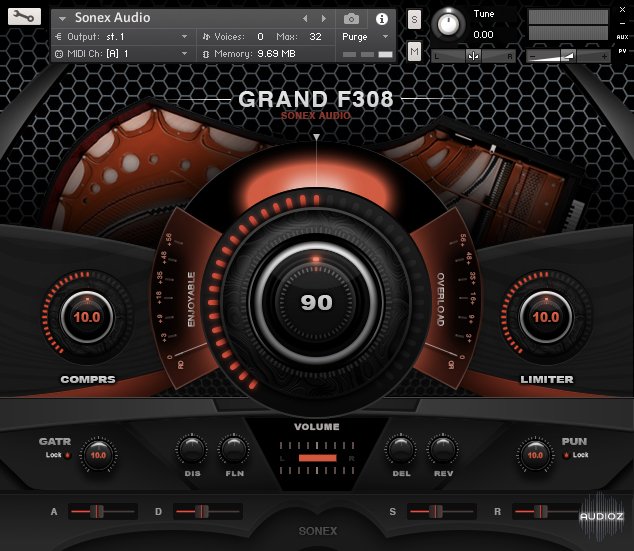Click the pan L/R slider center

click(x=473, y=56)
